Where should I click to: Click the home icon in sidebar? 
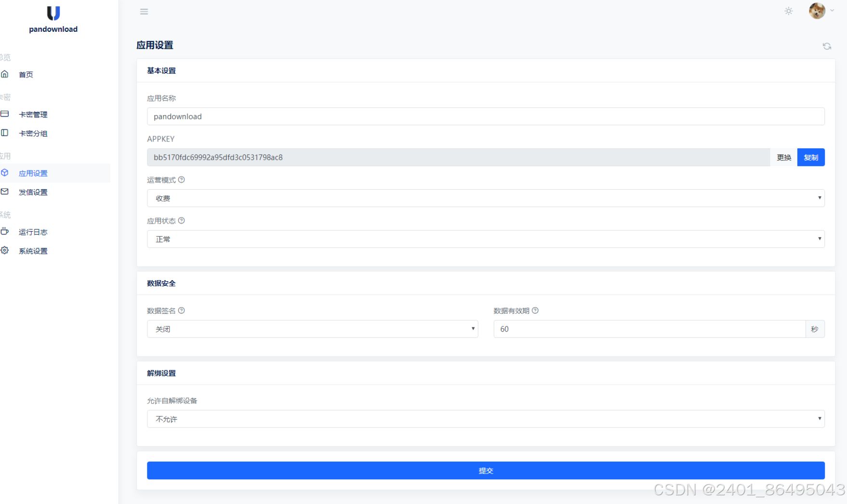(x=5, y=74)
